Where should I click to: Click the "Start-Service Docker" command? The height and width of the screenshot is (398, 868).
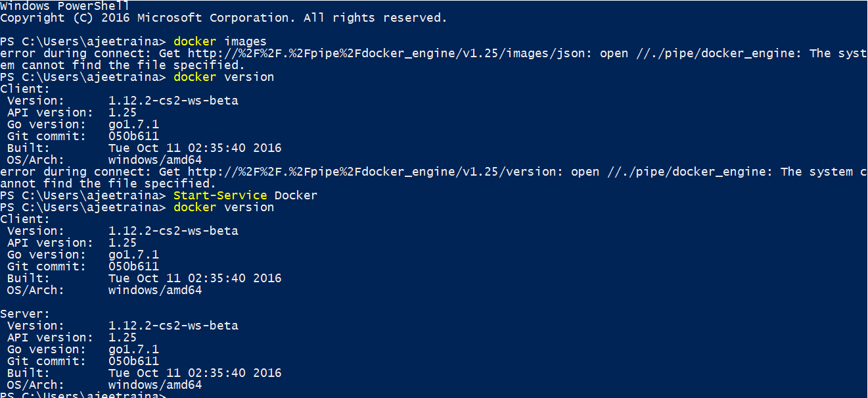245,195
